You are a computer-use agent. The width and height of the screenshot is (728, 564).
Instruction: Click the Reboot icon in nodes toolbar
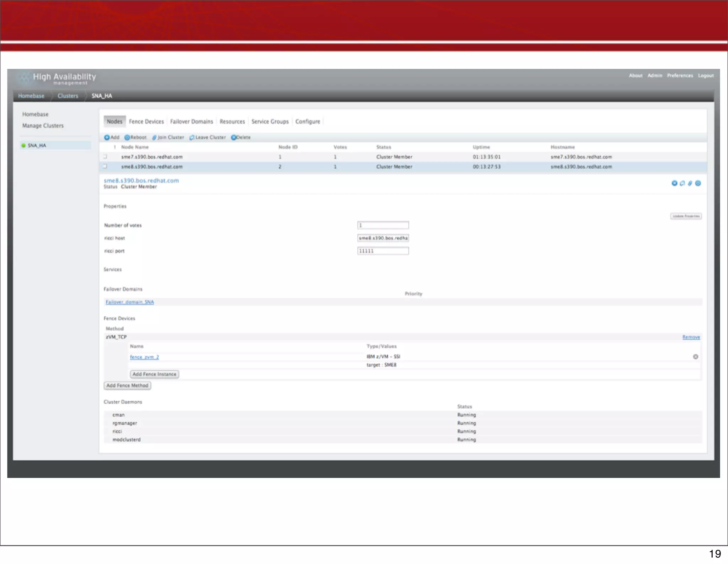tap(127, 137)
